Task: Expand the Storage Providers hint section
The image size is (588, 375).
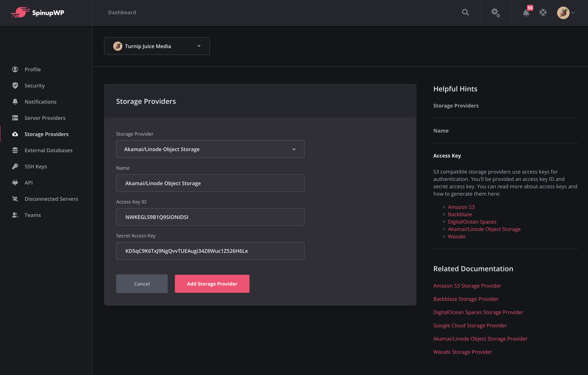Action: tap(456, 106)
